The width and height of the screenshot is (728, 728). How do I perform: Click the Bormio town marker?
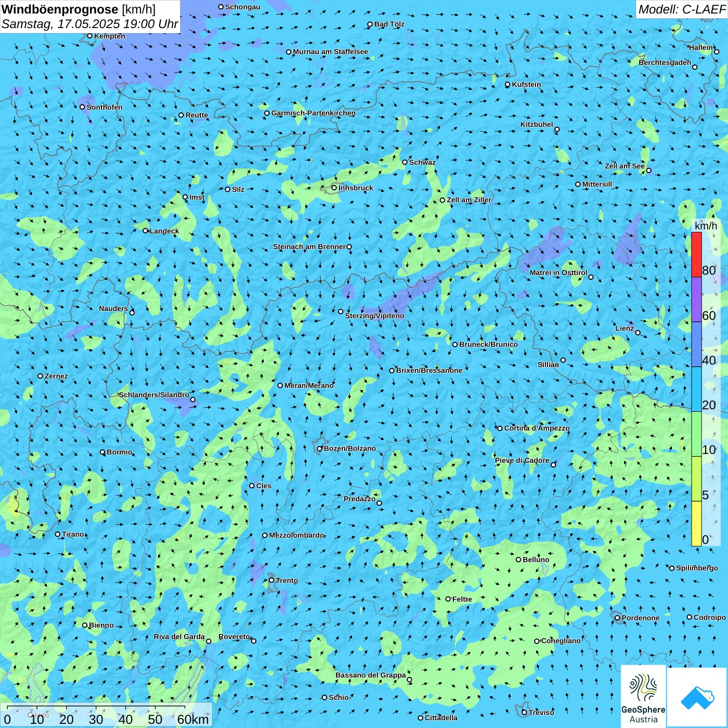point(102,452)
